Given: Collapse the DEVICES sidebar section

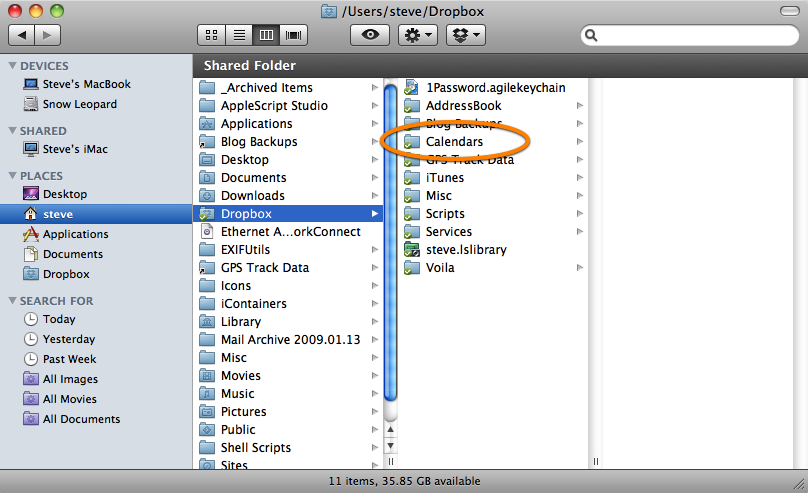Looking at the screenshot, I should 13,66.
